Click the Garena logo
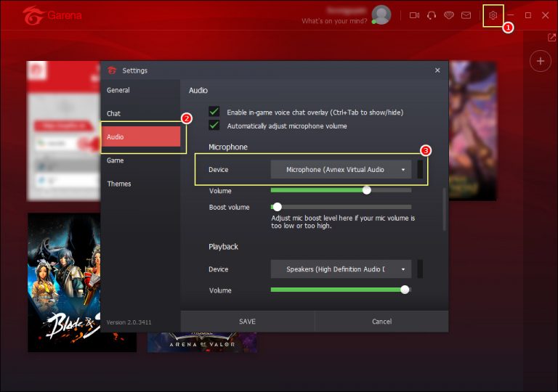558x392 pixels. [x=52, y=15]
